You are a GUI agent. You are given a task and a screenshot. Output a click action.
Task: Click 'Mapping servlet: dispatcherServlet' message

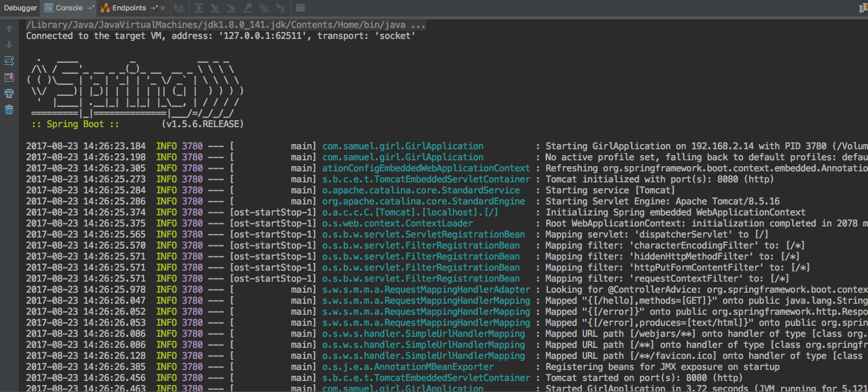(657, 234)
